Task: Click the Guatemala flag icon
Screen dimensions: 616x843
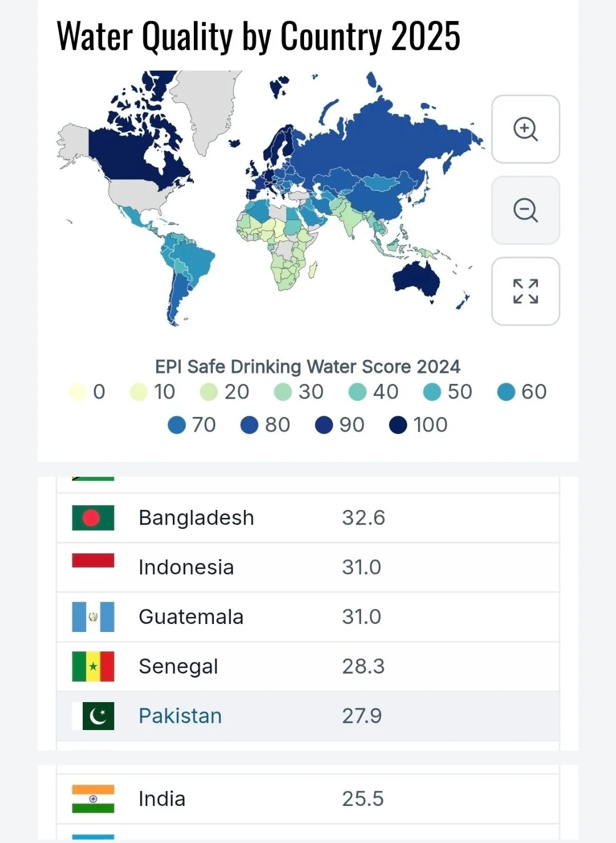Action: click(93, 617)
